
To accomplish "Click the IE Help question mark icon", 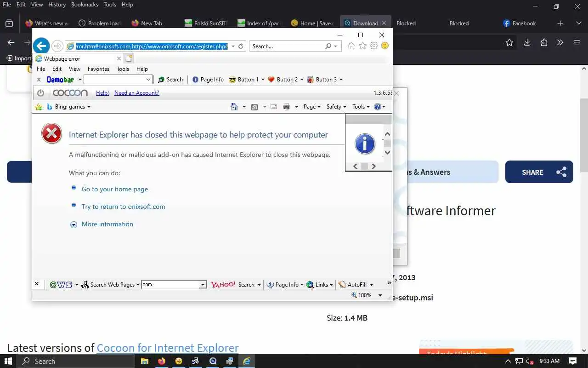I will click(x=378, y=107).
